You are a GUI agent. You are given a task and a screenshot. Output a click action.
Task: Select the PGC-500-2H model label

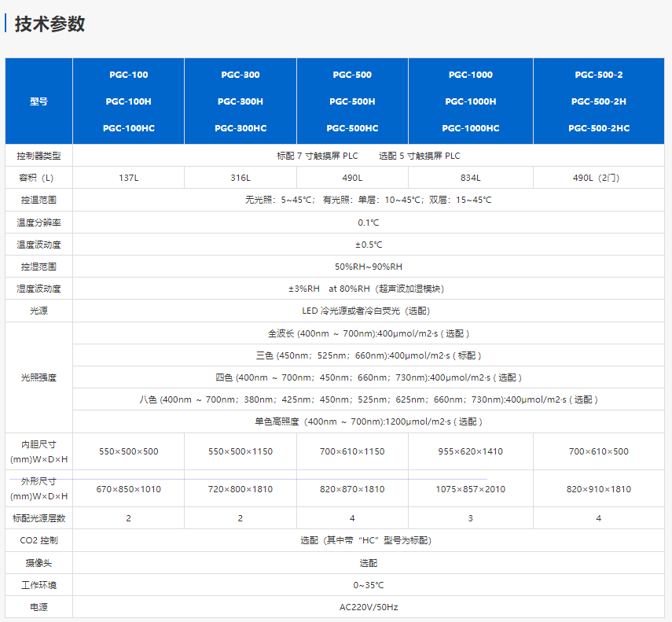coord(598,101)
